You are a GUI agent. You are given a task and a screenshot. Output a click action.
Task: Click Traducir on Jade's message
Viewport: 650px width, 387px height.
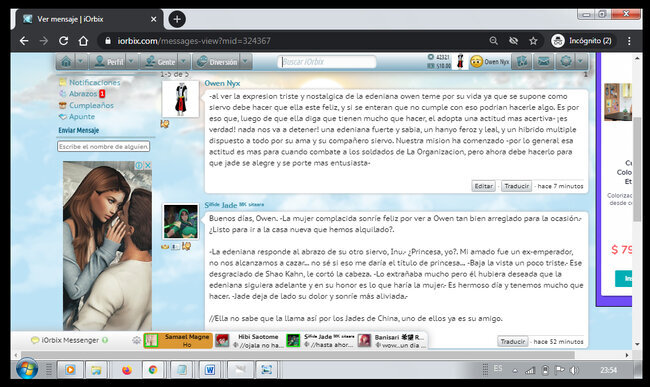[x=513, y=341]
